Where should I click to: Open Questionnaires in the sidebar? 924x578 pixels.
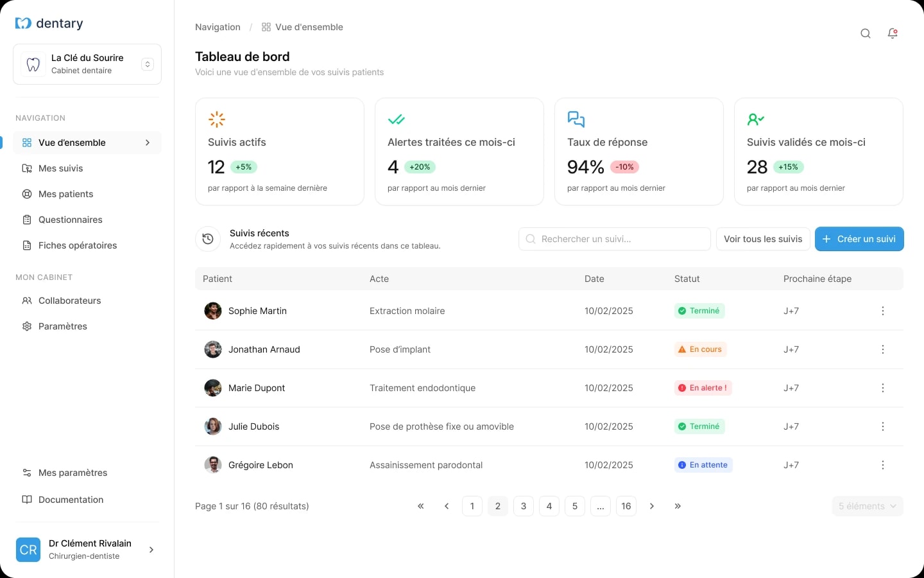[87, 220]
